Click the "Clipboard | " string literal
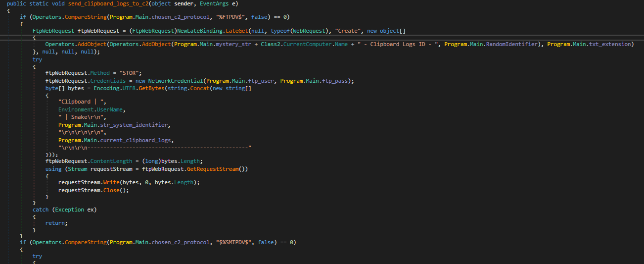Image resolution: width=644 pixels, height=264 pixels. point(81,102)
